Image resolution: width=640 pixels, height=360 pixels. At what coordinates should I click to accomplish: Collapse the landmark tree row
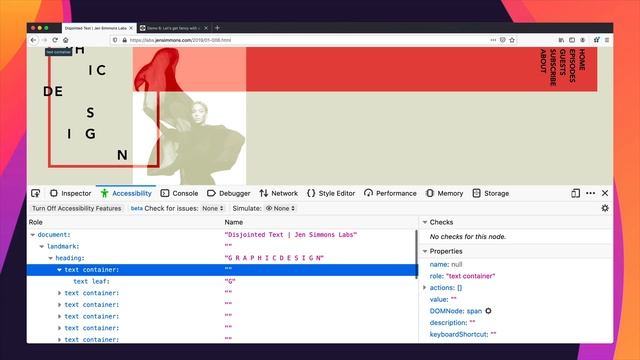pos(42,246)
